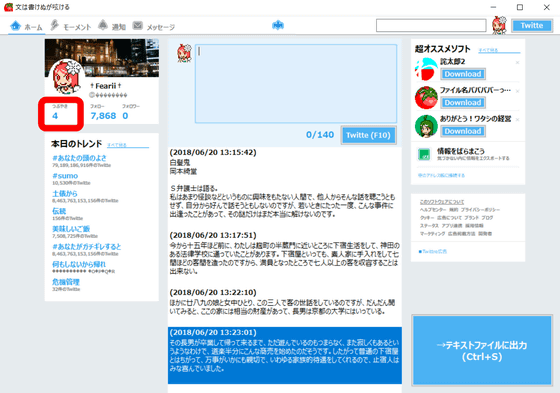
Task: Open the ヘルプセンター footer link
Action: point(433,210)
